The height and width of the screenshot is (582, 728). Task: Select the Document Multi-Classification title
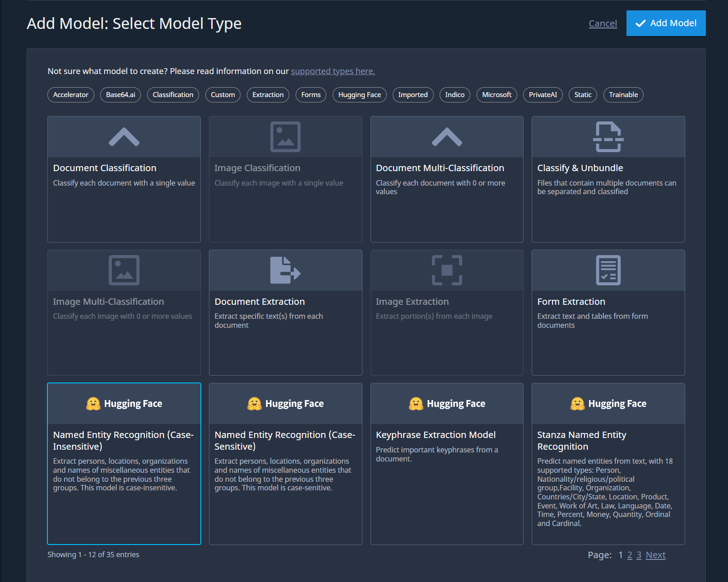(x=440, y=168)
